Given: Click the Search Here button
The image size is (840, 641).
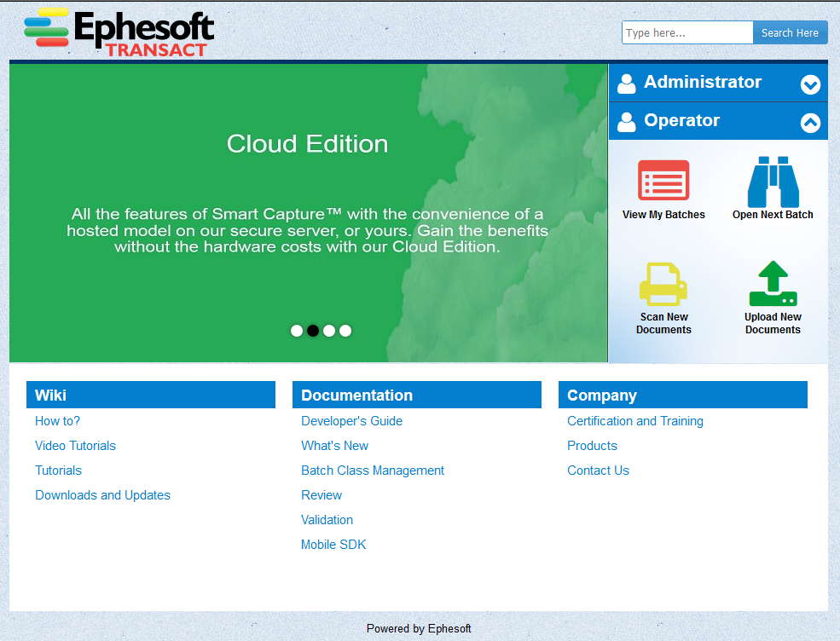Looking at the screenshot, I should pos(790,32).
